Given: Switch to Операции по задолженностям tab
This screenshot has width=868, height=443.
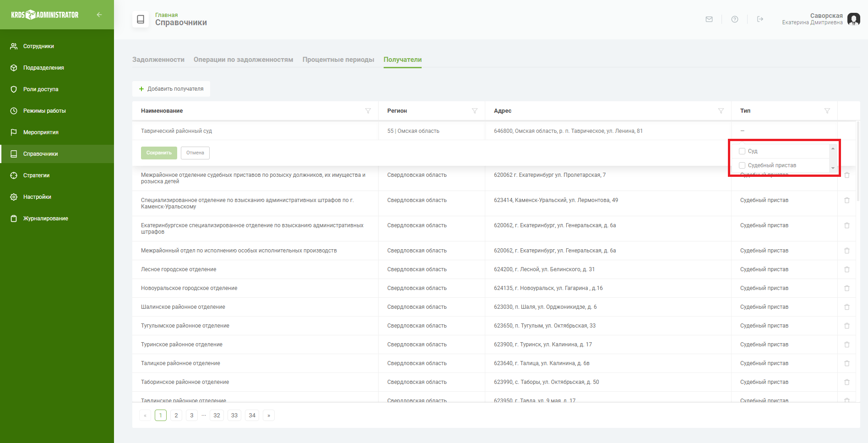Looking at the screenshot, I should [x=244, y=60].
